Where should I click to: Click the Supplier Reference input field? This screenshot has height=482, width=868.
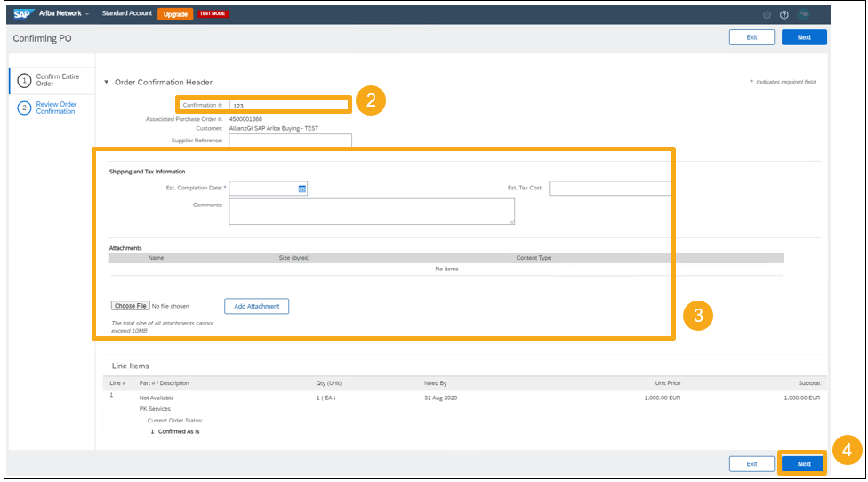coord(290,141)
